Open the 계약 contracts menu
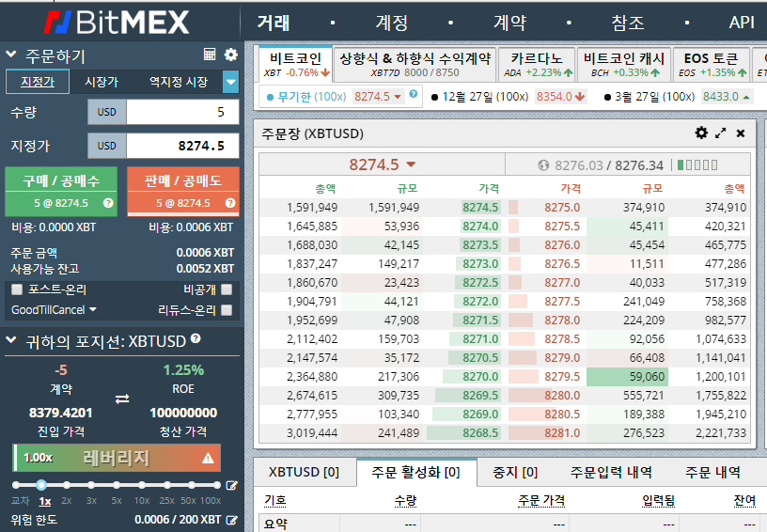This screenshot has width=767, height=532. 509,23
